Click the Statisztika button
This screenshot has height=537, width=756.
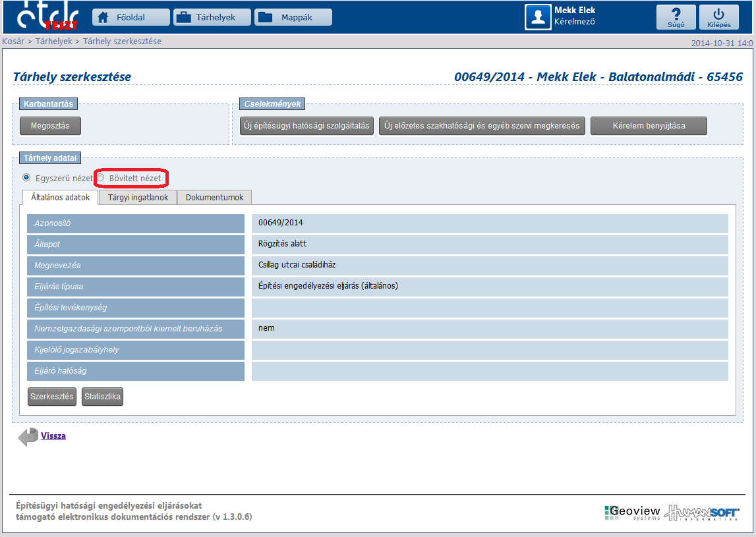pyautogui.click(x=102, y=397)
